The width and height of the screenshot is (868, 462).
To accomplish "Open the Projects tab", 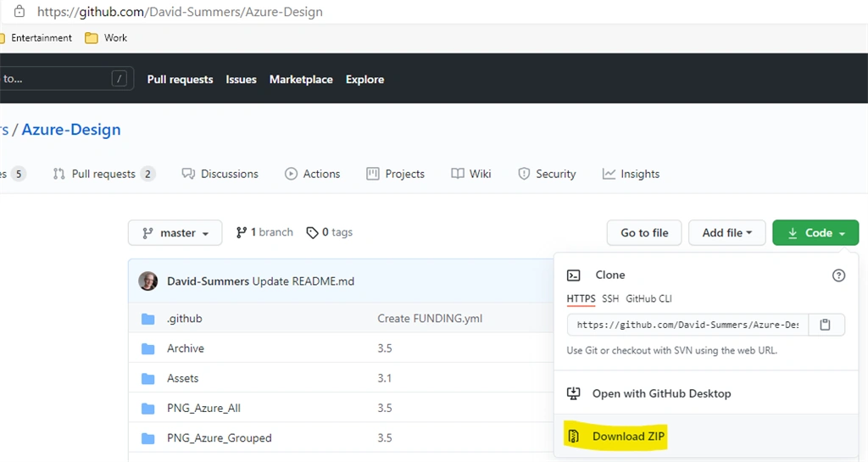I will (395, 174).
